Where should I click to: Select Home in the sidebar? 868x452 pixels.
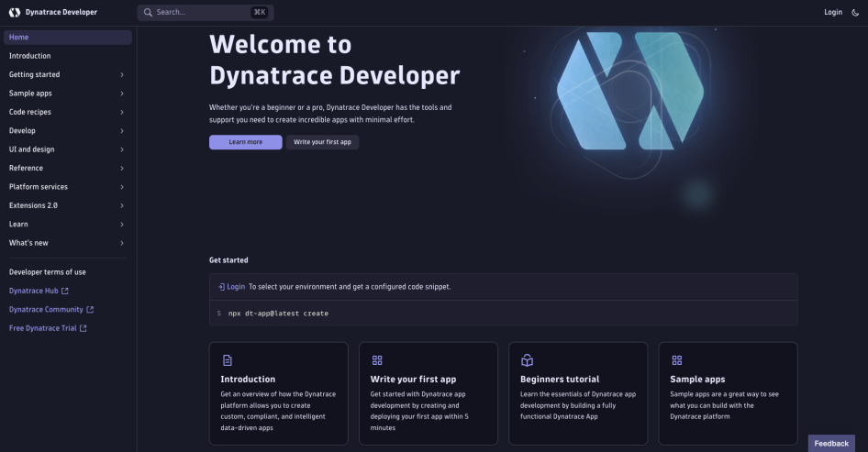[68, 37]
